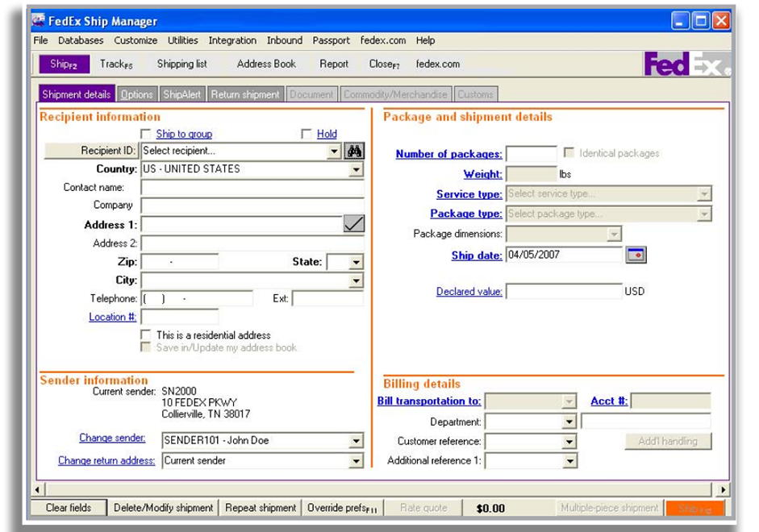Check This is a residential address

click(x=146, y=335)
